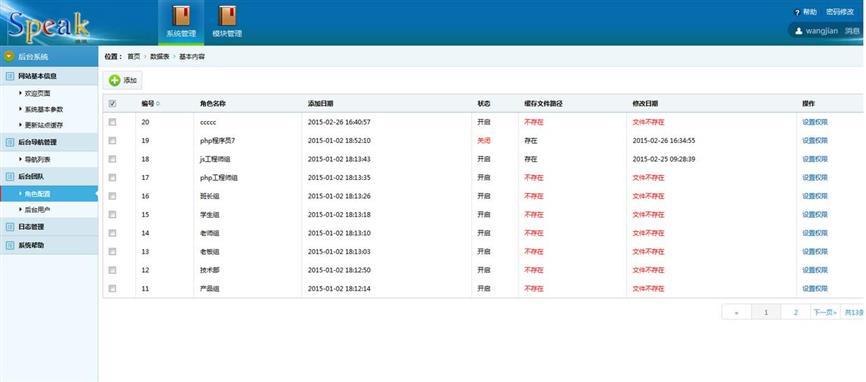Click the help question mark icon
866x382 pixels.
pos(797,12)
